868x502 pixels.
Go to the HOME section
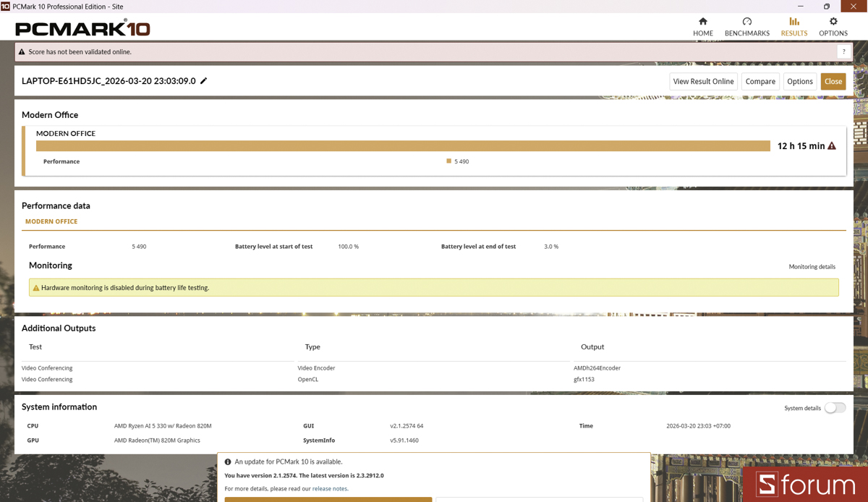tap(702, 27)
